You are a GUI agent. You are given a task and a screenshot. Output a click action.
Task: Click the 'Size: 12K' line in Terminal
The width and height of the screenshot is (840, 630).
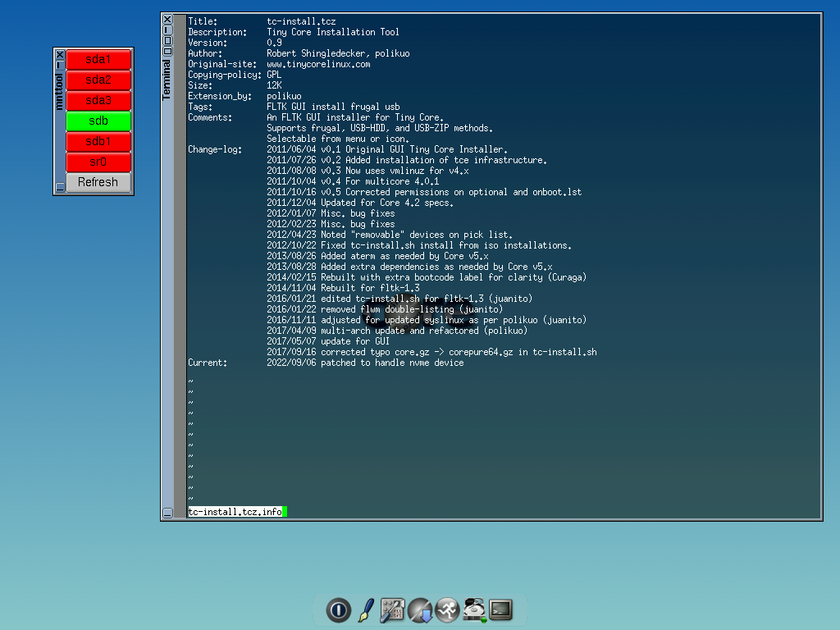click(235, 85)
